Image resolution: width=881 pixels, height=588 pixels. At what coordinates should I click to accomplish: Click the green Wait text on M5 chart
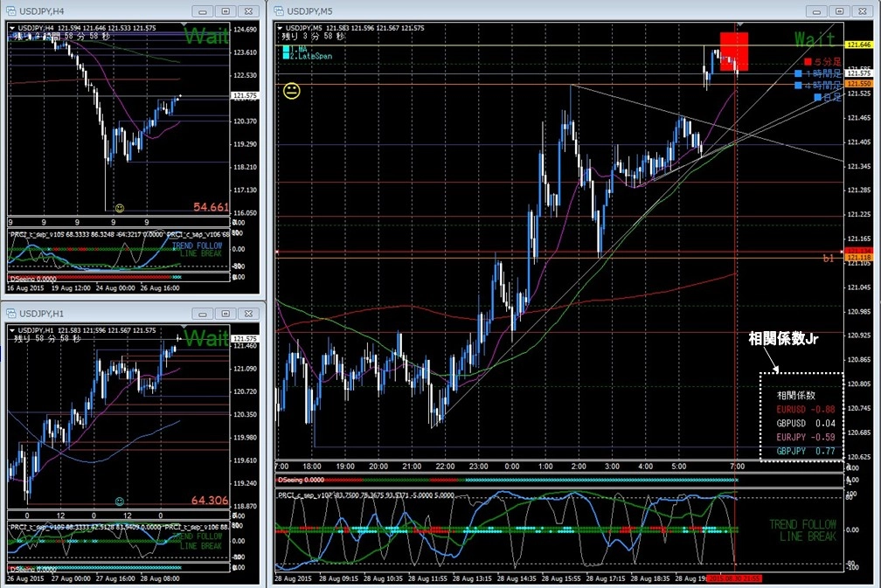point(815,39)
